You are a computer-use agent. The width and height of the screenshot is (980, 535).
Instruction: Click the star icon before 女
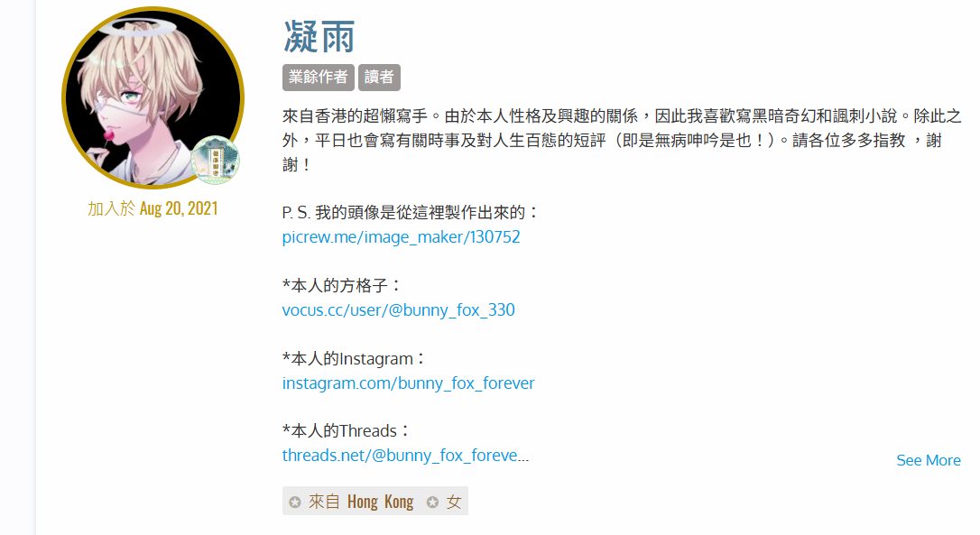coord(432,502)
